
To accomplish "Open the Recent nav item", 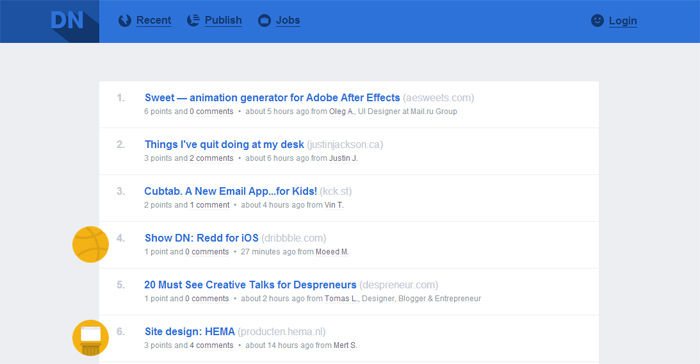I will pos(154,20).
